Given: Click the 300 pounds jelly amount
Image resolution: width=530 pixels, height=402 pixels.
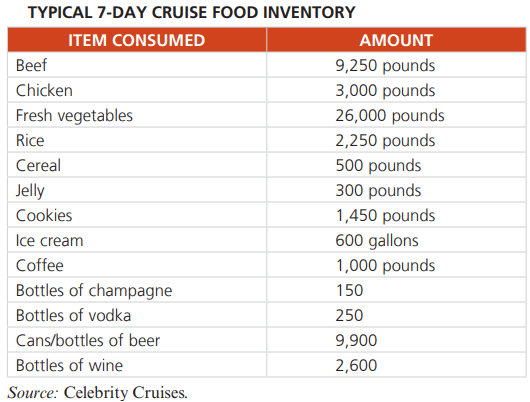Looking at the screenshot, I should [378, 191].
